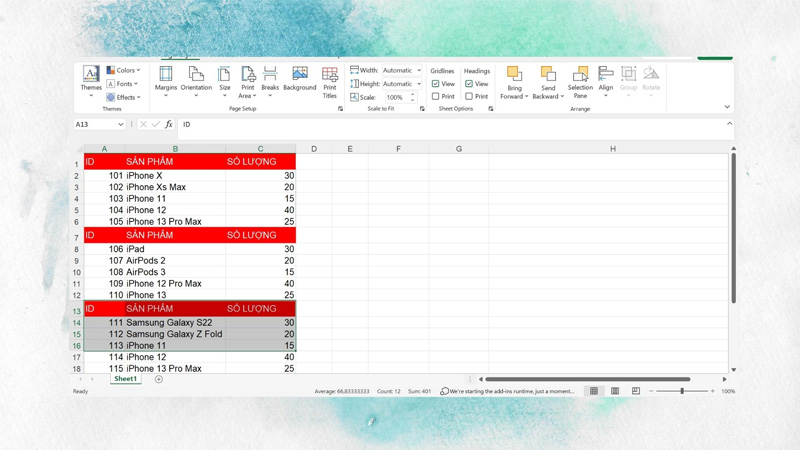
Task: Click horizontal scroll right arrow
Action: (724, 379)
